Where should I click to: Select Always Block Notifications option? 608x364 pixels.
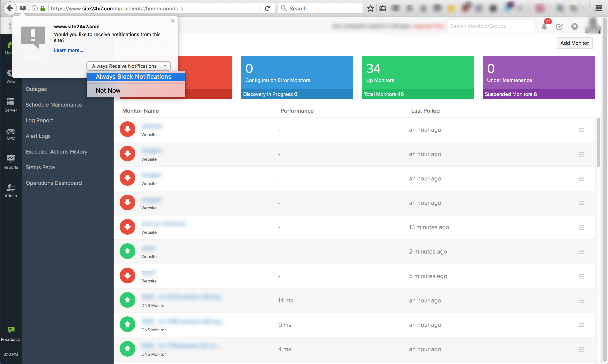(134, 77)
